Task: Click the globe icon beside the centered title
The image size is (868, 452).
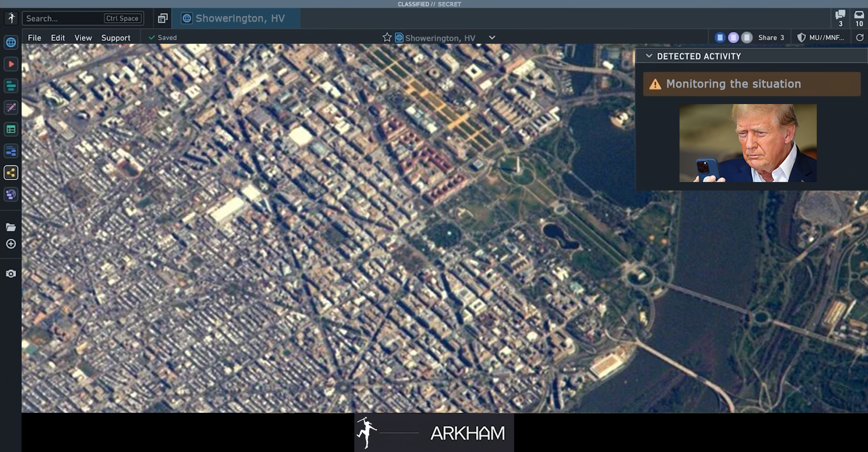Action: tap(399, 38)
